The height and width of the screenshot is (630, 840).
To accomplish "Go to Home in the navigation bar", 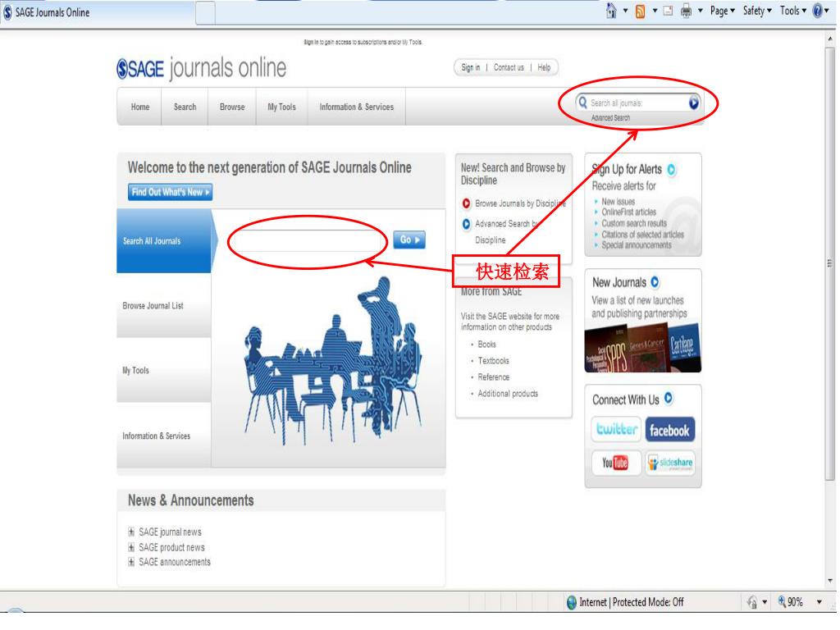I will 140,107.
